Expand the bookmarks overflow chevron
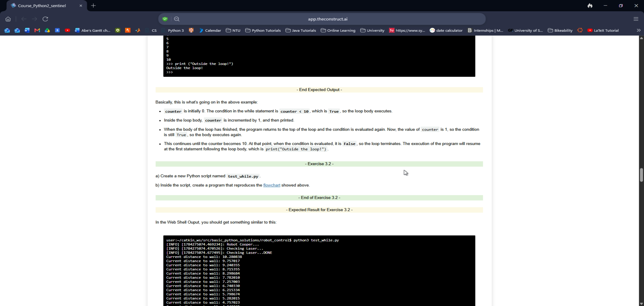Image resolution: width=644 pixels, height=306 pixels. point(639,30)
